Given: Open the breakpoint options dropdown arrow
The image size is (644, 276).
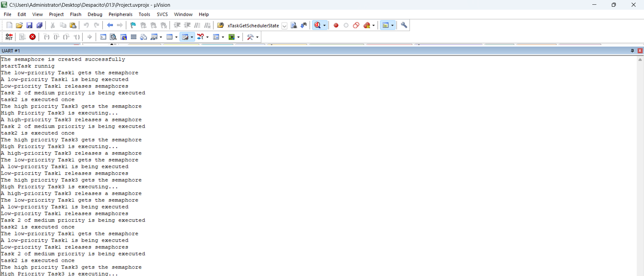Looking at the screenshot, I should coord(374,25).
